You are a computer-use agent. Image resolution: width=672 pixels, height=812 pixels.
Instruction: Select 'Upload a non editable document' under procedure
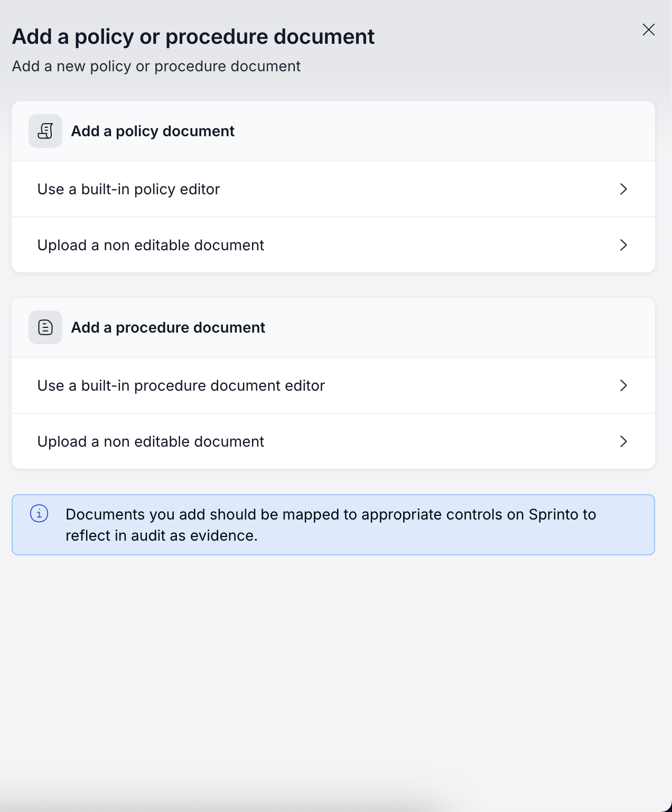[151, 441]
